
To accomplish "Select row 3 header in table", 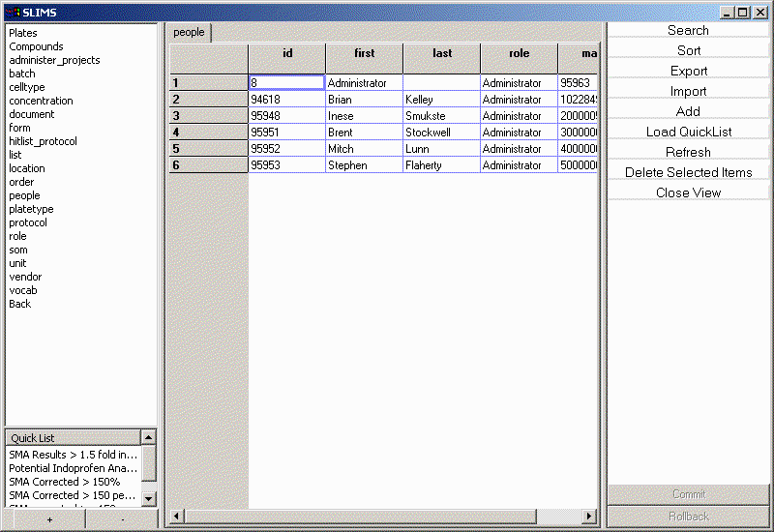I will (x=208, y=116).
